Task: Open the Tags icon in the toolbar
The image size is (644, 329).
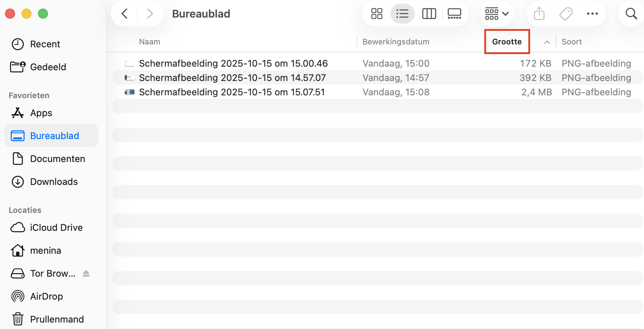Action: 566,14
